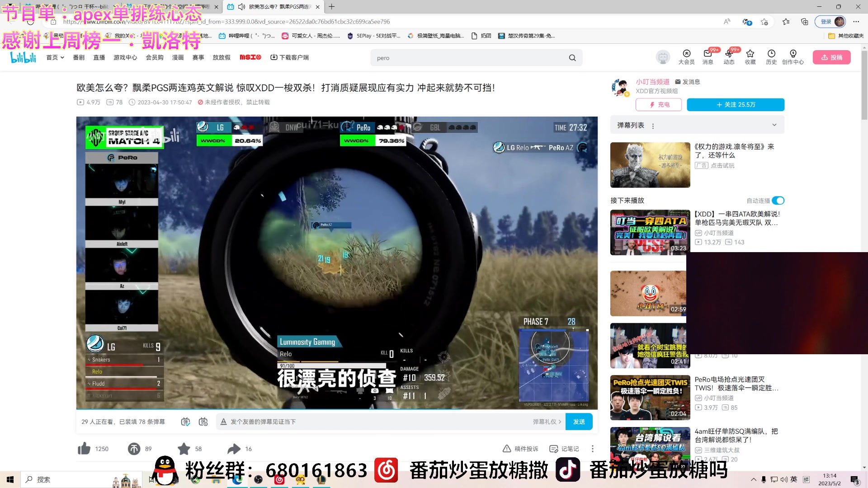This screenshot has width=868, height=488.
Task: Open danmaku font style A icon
Action: (223, 422)
